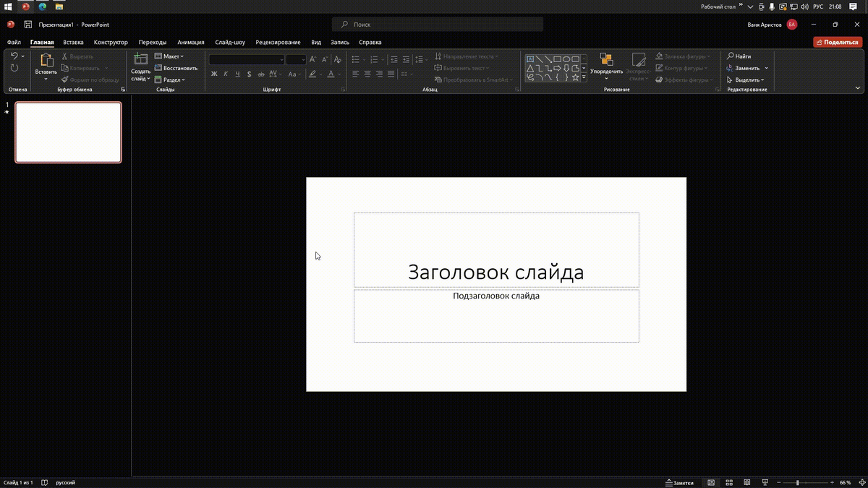Increase font size with A^ icon

[313, 59]
